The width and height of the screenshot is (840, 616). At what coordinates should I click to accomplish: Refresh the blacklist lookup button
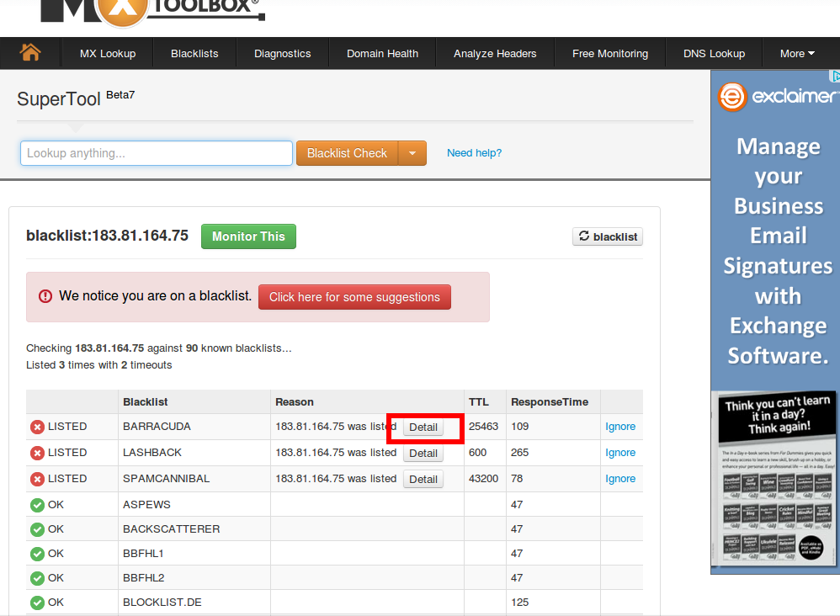(x=608, y=236)
